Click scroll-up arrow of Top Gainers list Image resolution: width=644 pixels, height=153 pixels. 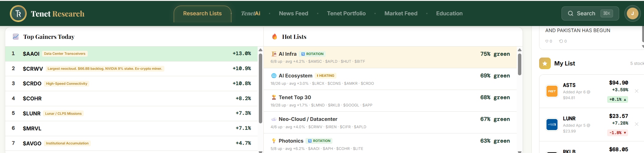tap(260, 50)
